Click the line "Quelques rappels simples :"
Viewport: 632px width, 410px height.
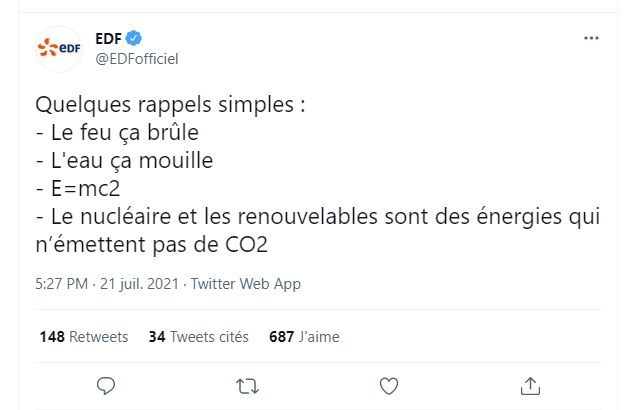click(x=169, y=104)
